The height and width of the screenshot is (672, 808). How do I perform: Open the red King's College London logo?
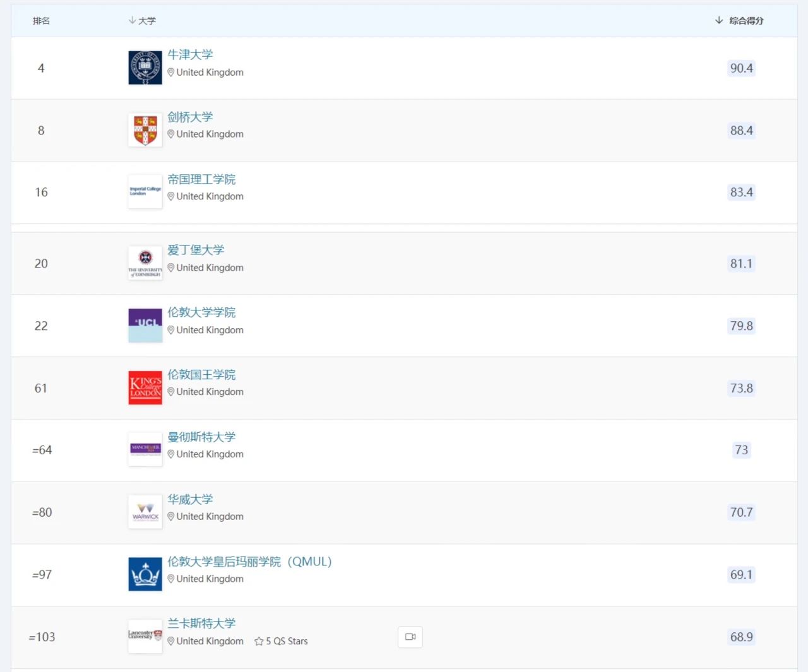pos(145,387)
